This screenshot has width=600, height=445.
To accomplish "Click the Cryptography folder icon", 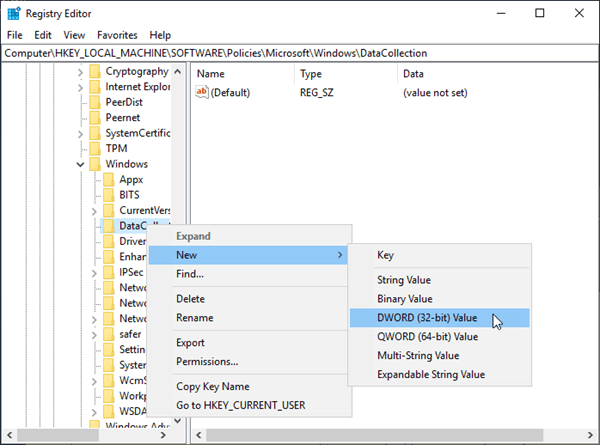I will 95,71.
